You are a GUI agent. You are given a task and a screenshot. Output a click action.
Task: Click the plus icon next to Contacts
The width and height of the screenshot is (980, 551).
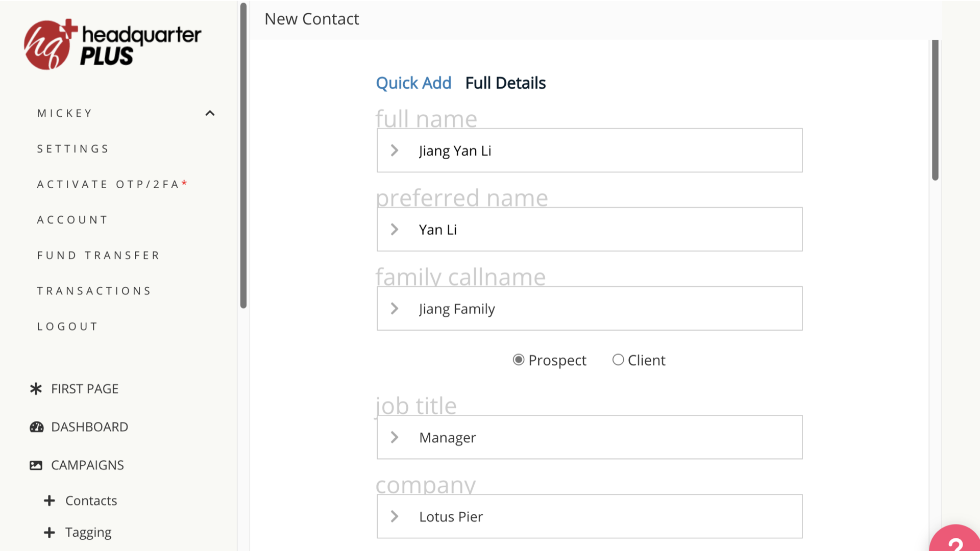[x=50, y=500]
